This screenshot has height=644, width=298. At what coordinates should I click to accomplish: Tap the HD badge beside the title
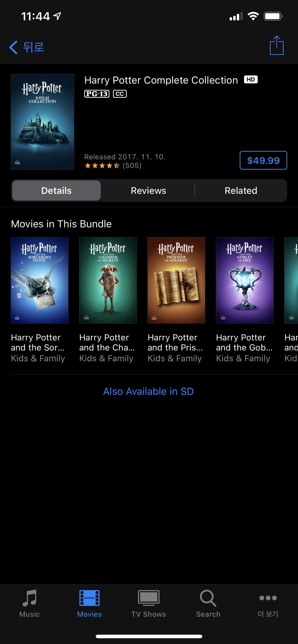pyautogui.click(x=251, y=80)
